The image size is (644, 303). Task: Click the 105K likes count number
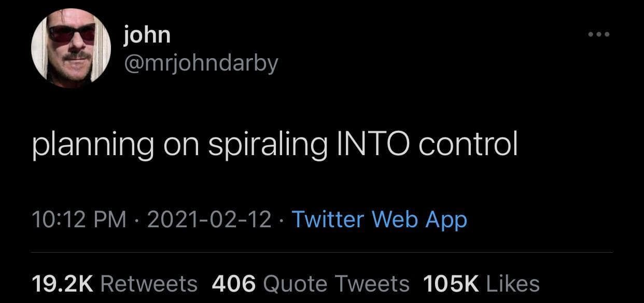[x=451, y=284]
